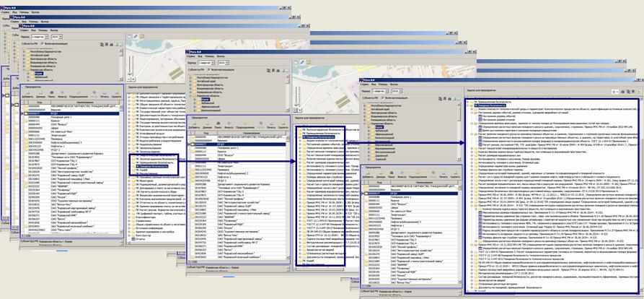Toggle the Включая вложащие checkbox in the left window
Image resolution: width=644 pixels, height=299 pixels.
pos(43,44)
